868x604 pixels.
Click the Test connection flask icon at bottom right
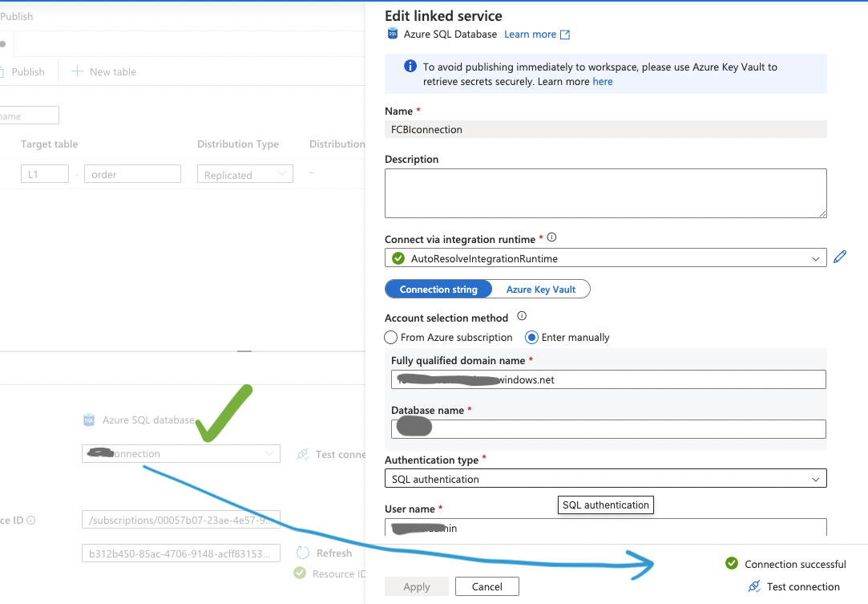753,586
